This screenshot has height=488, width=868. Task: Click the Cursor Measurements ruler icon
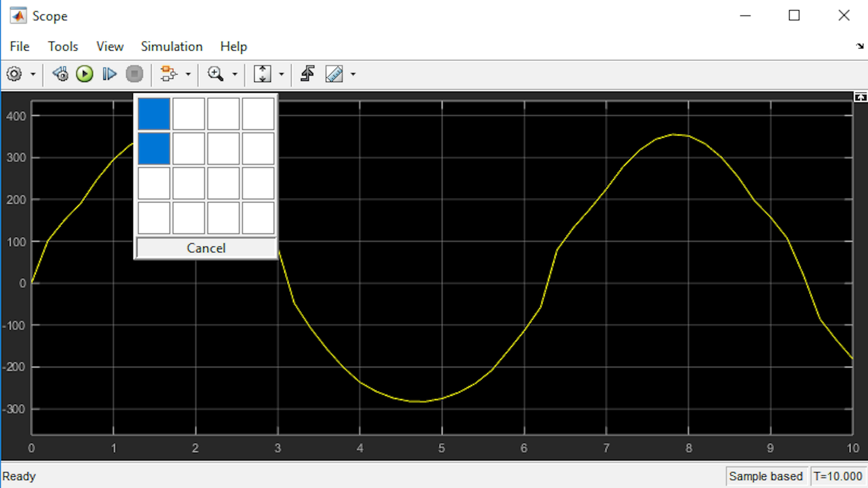click(334, 74)
